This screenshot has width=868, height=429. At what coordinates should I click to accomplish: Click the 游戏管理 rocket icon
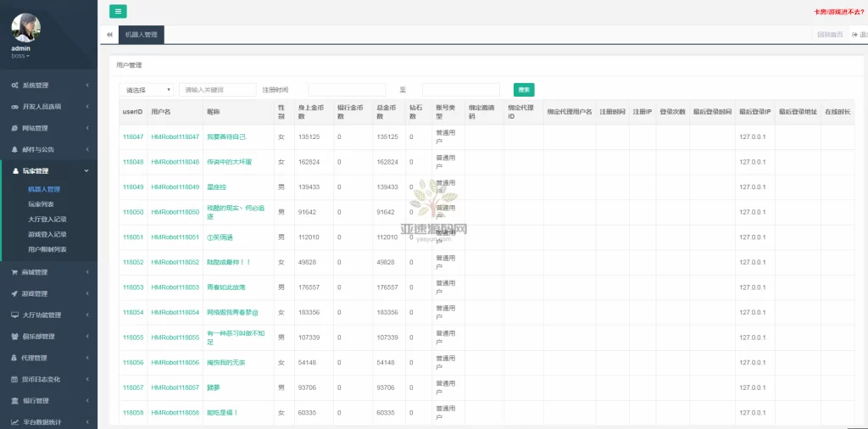(15, 293)
